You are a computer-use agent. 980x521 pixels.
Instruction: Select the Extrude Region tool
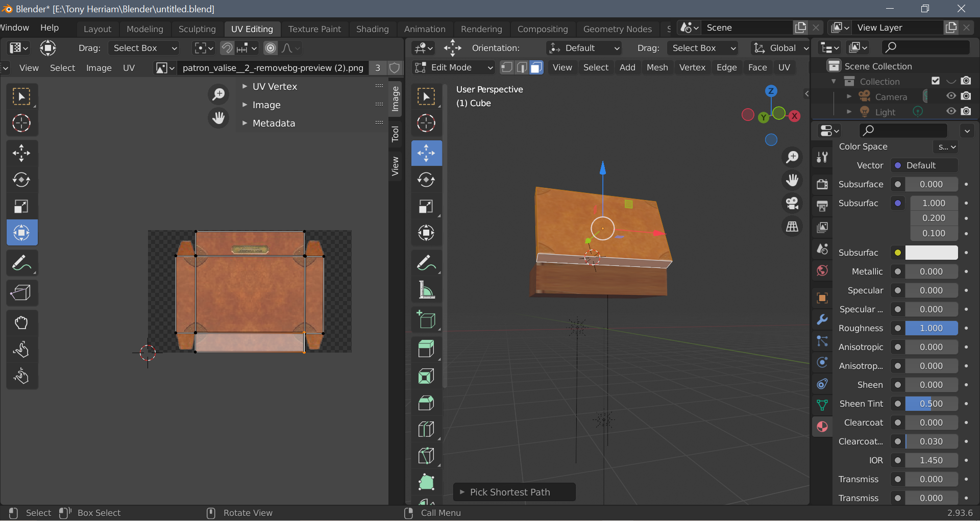(x=426, y=349)
